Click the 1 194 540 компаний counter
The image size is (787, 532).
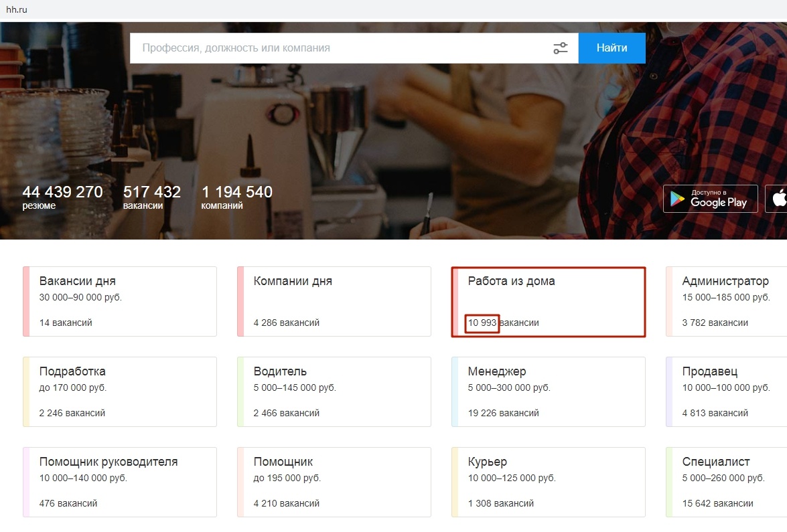coord(237,197)
